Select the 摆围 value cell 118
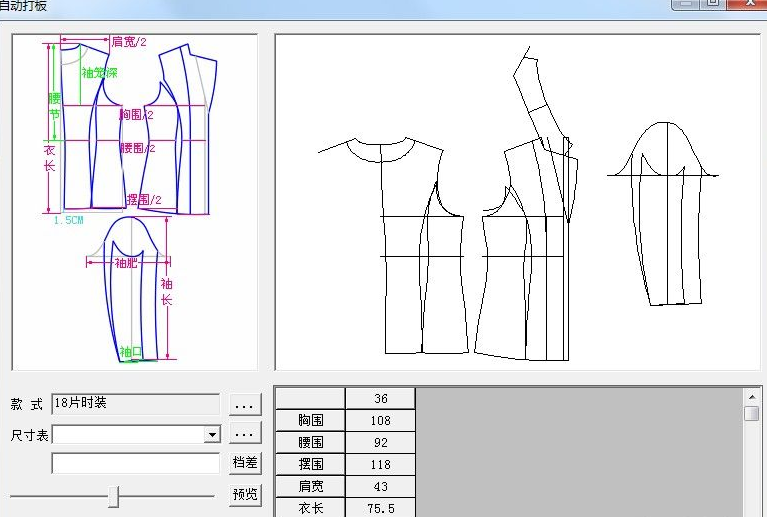 point(380,465)
